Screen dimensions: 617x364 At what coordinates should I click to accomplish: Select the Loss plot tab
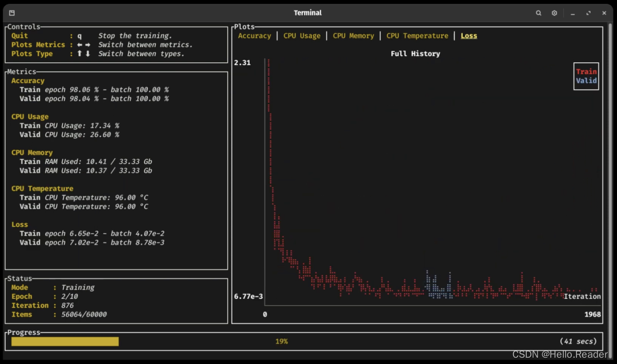468,36
